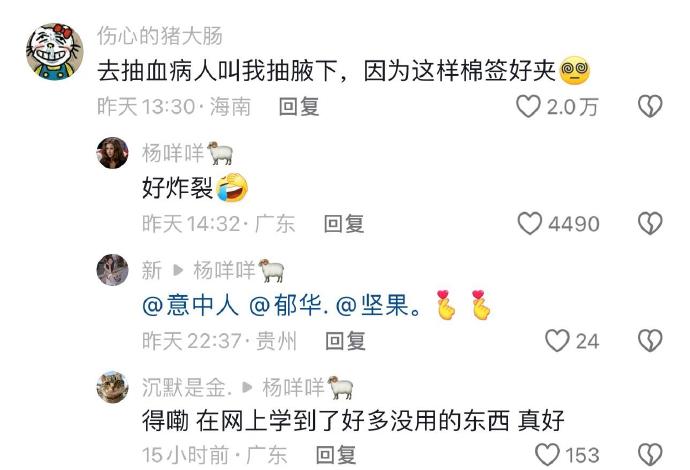Dislike the reply posted from 贵州
This screenshot has width=690, height=470.
click(x=650, y=341)
